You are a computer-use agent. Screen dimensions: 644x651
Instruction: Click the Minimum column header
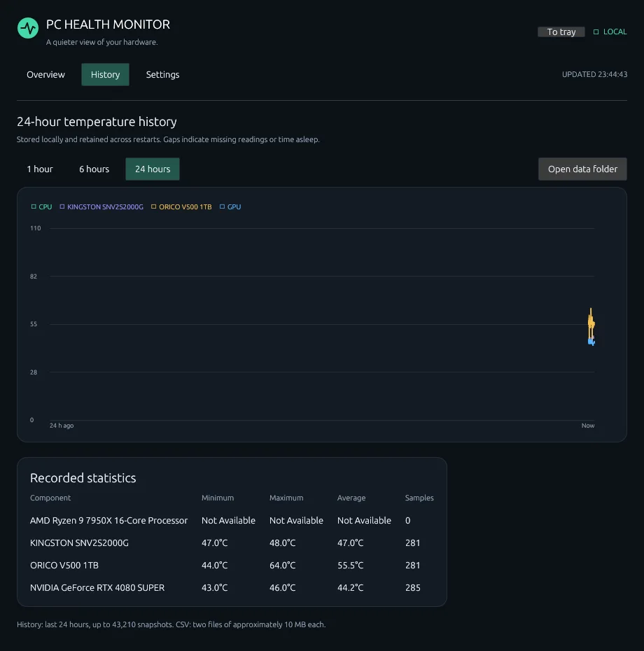point(218,498)
